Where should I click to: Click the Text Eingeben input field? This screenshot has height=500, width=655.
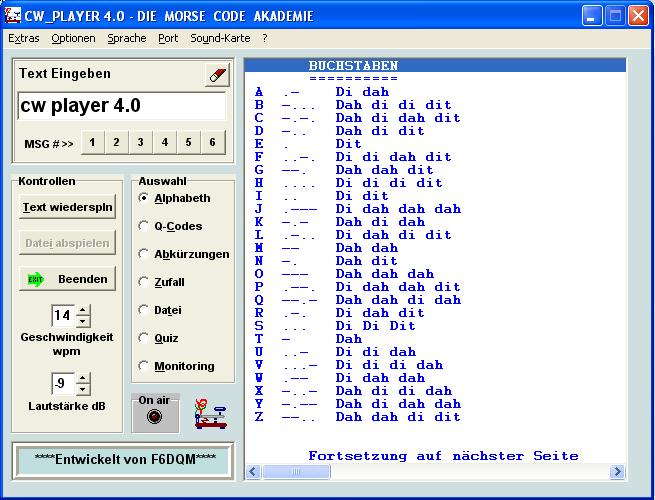122,106
